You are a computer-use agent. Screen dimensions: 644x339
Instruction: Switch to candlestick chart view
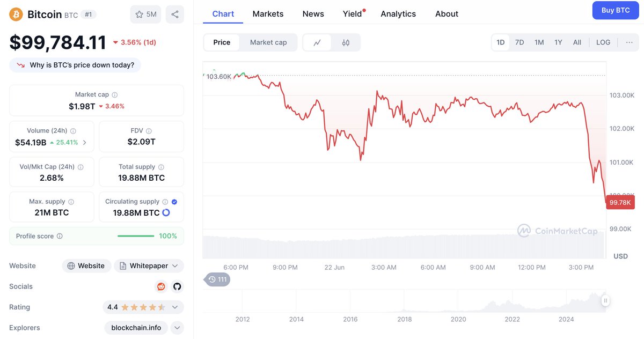[x=346, y=42]
